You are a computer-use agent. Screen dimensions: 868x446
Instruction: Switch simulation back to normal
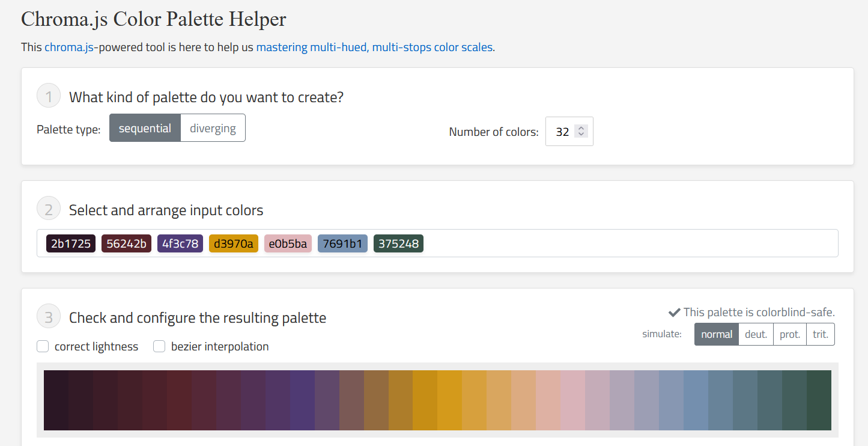click(717, 334)
